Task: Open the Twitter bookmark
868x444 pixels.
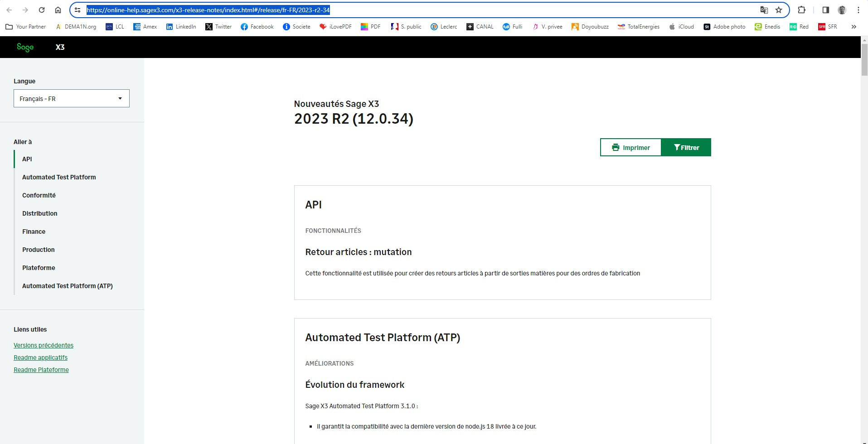Action: [218, 27]
